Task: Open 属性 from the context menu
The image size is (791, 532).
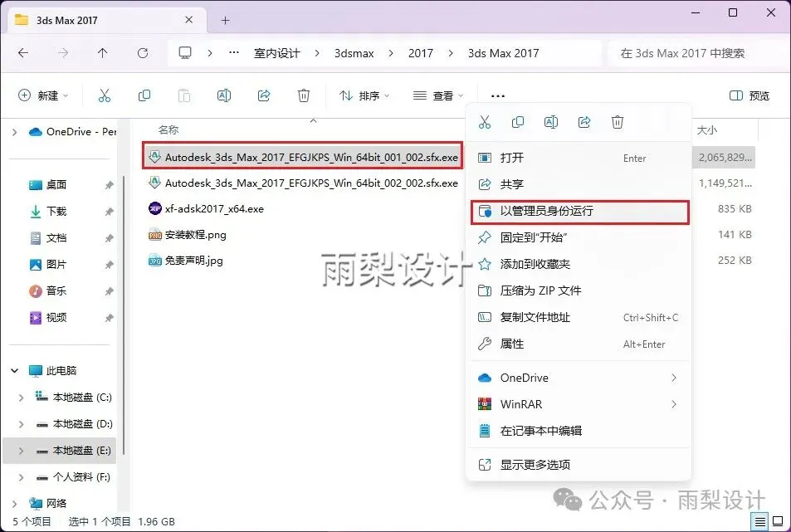Action: coord(579,344)
